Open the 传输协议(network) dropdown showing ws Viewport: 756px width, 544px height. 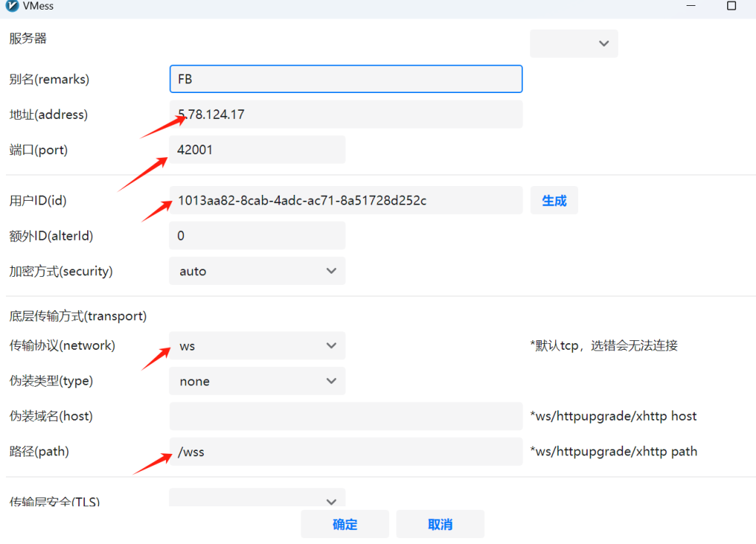coord(257,345)
